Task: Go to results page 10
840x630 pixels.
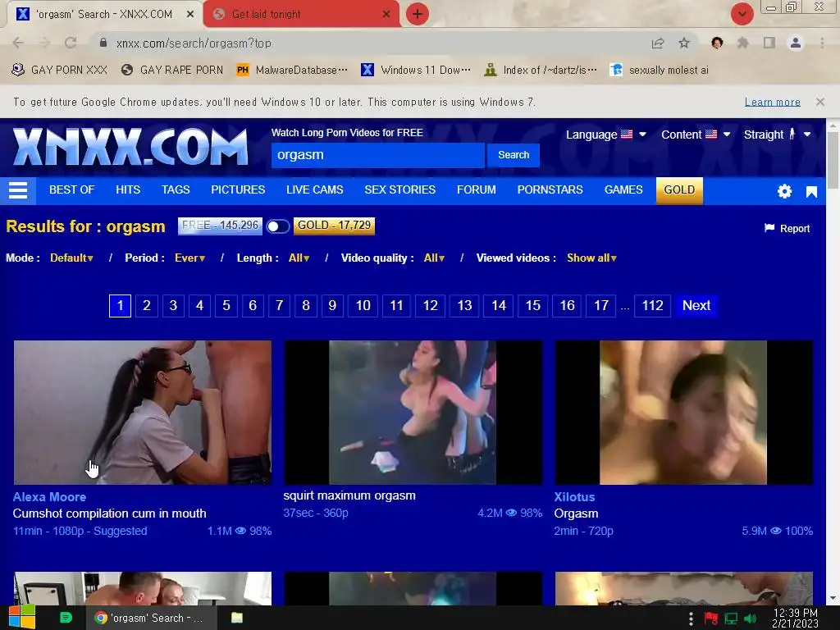Action: click(363, 305)
